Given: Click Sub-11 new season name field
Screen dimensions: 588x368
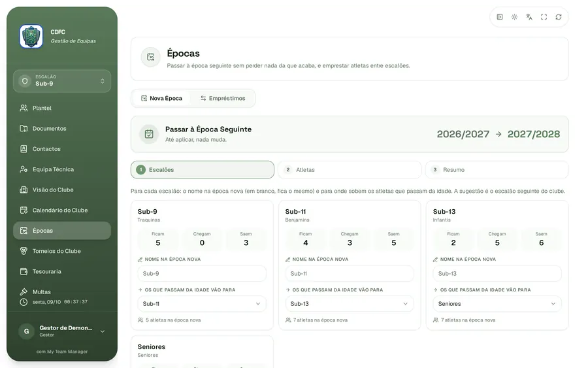Looking at the screenshot, I should click(350, 273).
